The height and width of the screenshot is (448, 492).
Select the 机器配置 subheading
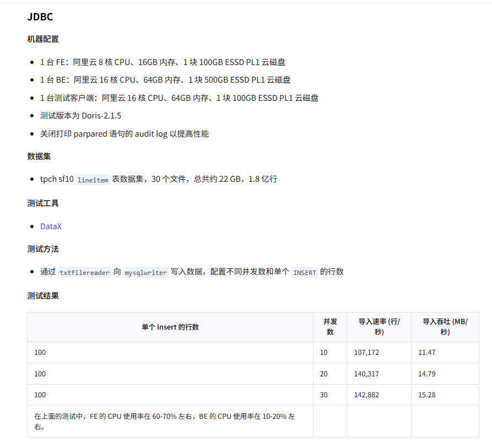pyautogui.click(x=43, y=39)
